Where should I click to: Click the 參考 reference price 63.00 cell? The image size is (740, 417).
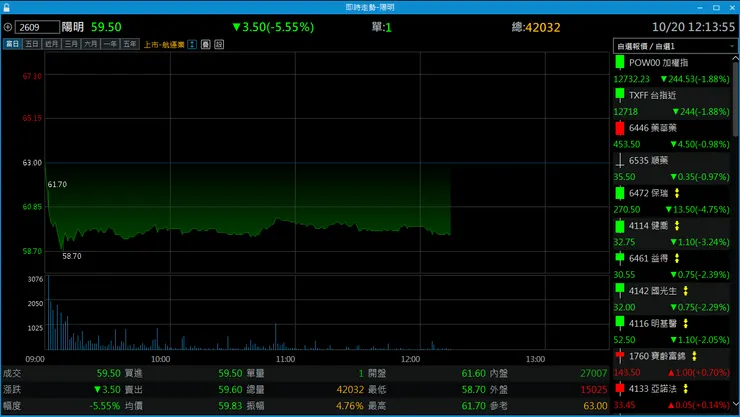point(596,406)
